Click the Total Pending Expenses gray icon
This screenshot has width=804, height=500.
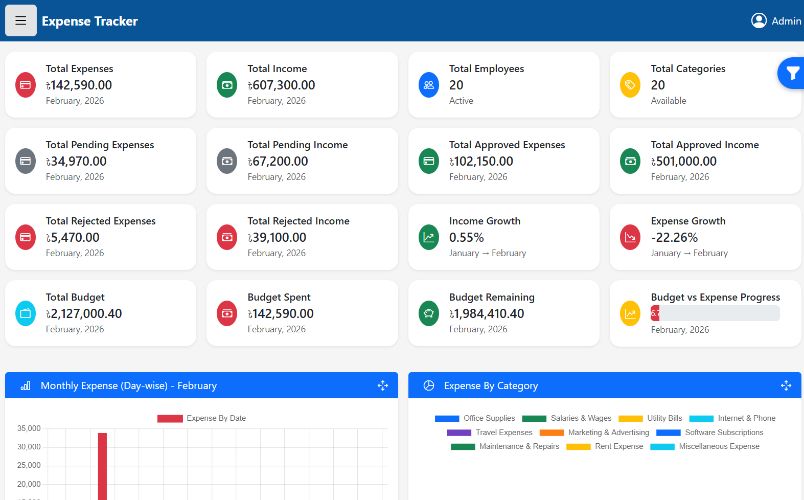tap(25, 161)
